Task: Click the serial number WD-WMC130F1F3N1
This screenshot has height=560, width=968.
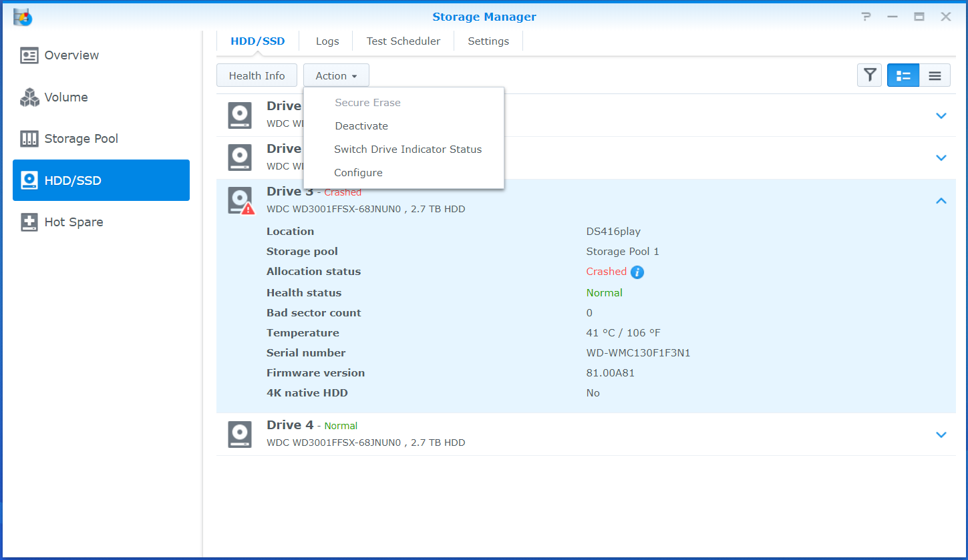Action: coord(638,353)
